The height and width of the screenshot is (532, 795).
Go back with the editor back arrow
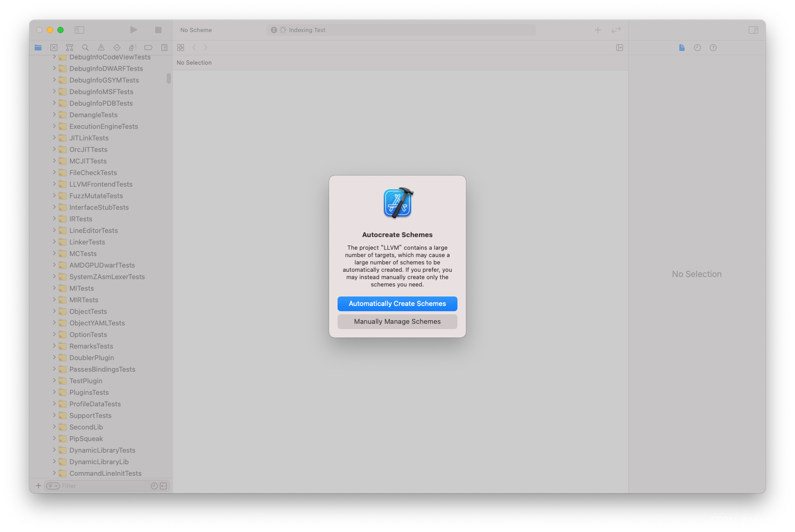tap(194, 47)
